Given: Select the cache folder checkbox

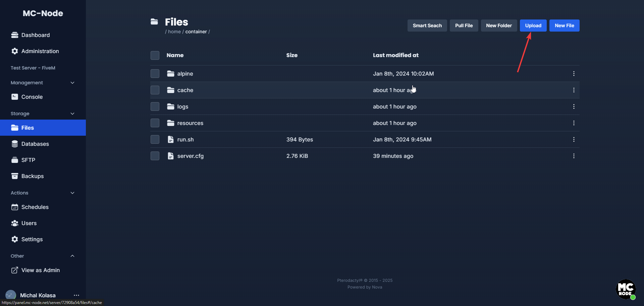Looking at the screenshot, I should pos(155,90).
